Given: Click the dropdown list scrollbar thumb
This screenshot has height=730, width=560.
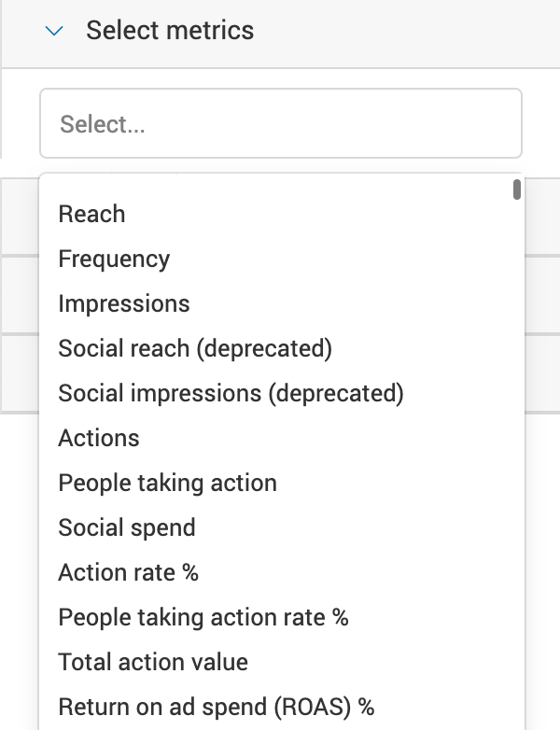Looking at the screenshot, I should (517, 190).
